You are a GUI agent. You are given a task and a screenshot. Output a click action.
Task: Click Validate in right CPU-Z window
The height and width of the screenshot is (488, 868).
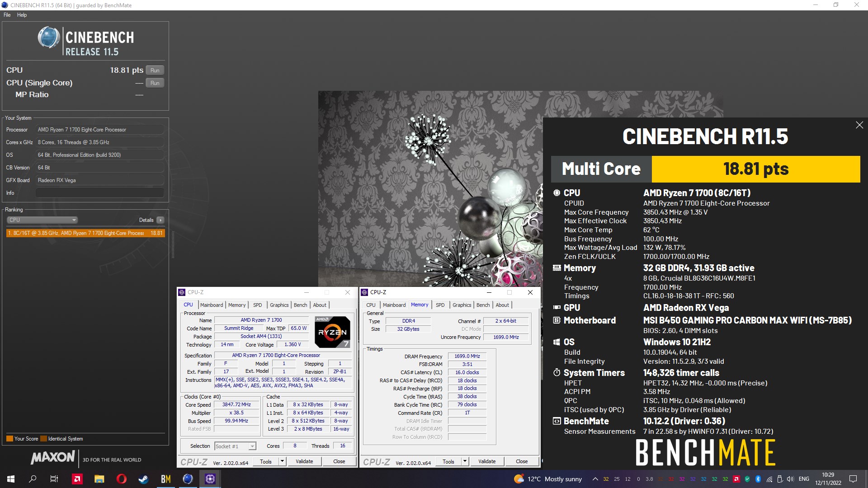click(x=487, y=461)
